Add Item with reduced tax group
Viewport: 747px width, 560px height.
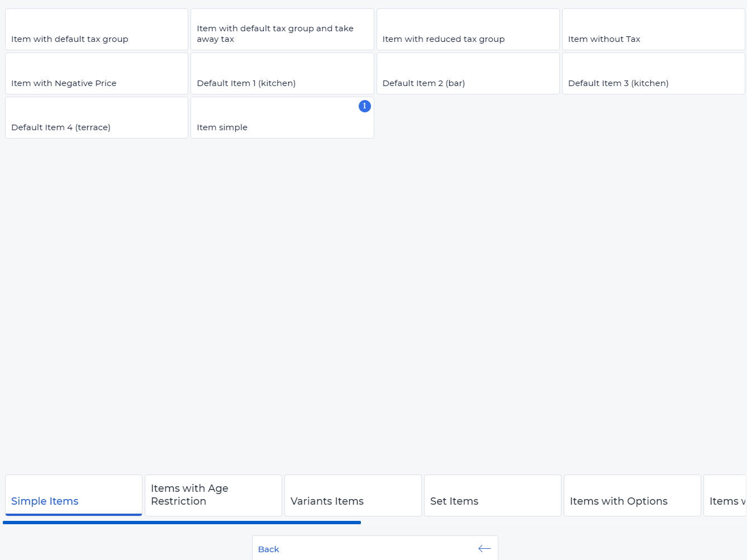pos(468,30)
